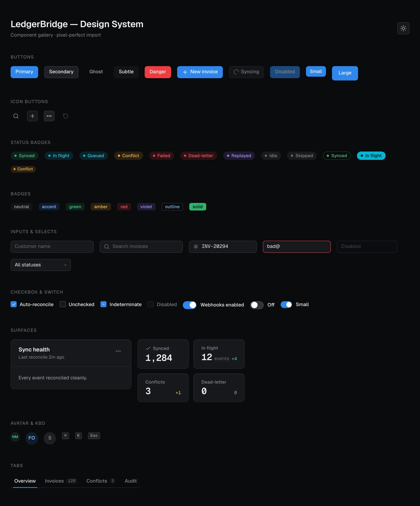Click the K keyboard key
The image size is (420, 506).
pos(79,436)
